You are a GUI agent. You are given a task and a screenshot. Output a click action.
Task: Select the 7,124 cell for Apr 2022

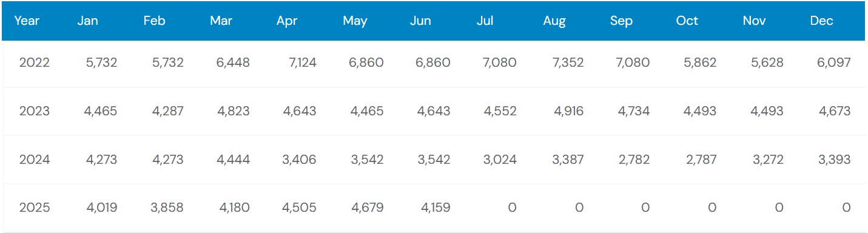(x=300, y=62)
